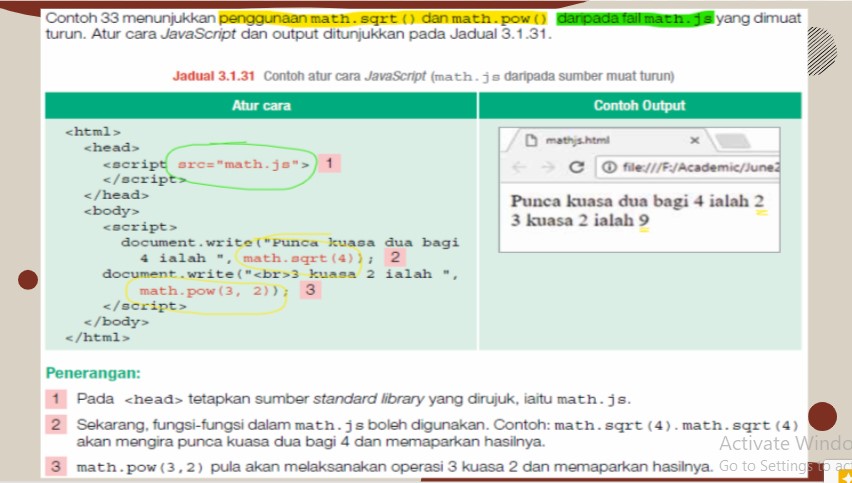Click the '<body>' code line
Viewport: 852px width, 483px height.
111,211
